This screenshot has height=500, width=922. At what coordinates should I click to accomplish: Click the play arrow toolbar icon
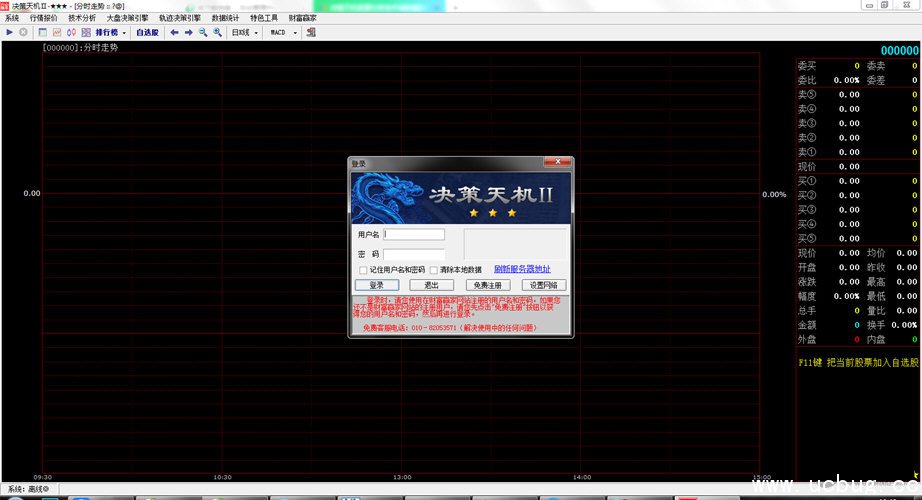pos(10,33)
